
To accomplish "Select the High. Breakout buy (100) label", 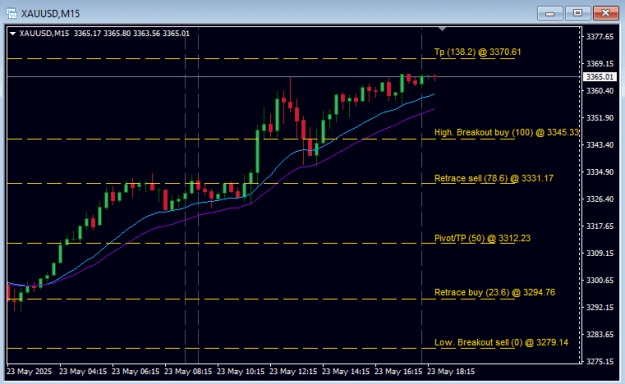I will click(x=506, y=132).
